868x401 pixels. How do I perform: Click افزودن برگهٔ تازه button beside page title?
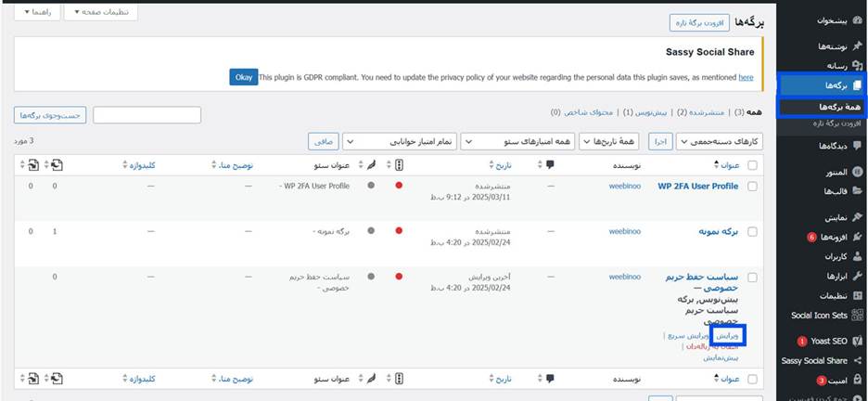pyautogui.click(x=699, y=22)
